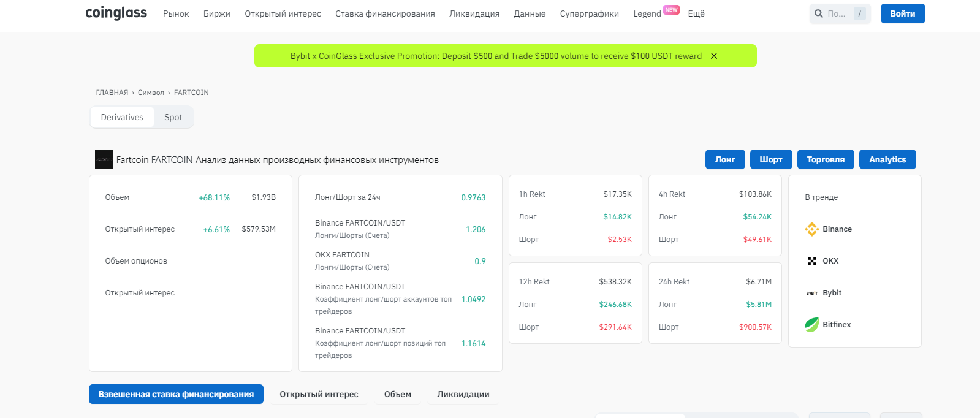Open the Ликвидация menu

pos(474,13)
